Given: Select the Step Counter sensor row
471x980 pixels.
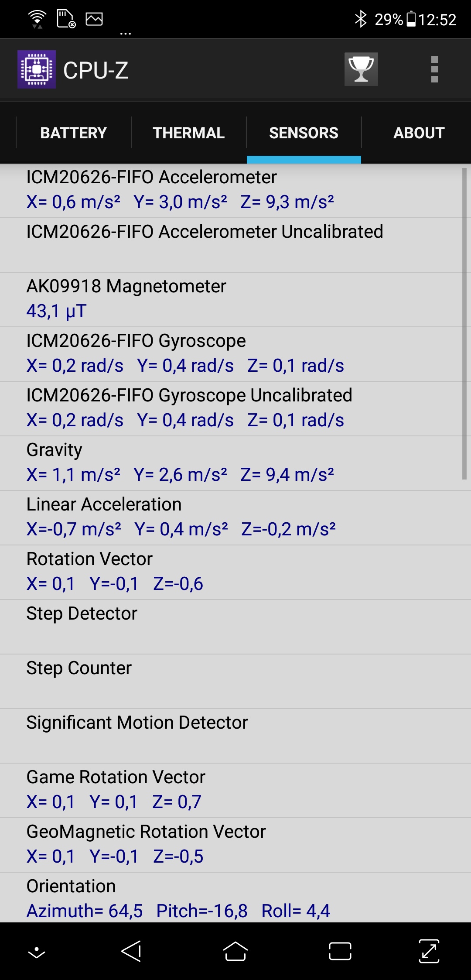Looking at the screenshot, I should [235, 682].
